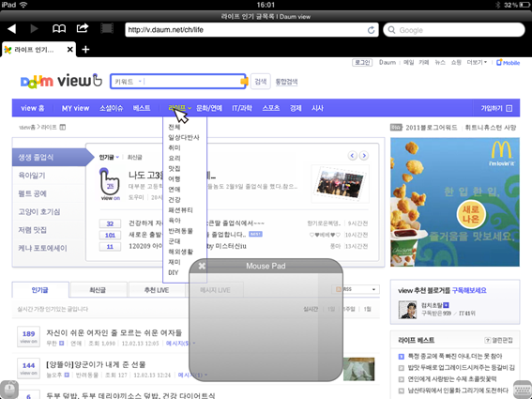Open post 자신이 쉬운 여자인 줄 모르는 쉬운 여자들
The width and height of the screenshot is (532, 399).
pos(114,332)
